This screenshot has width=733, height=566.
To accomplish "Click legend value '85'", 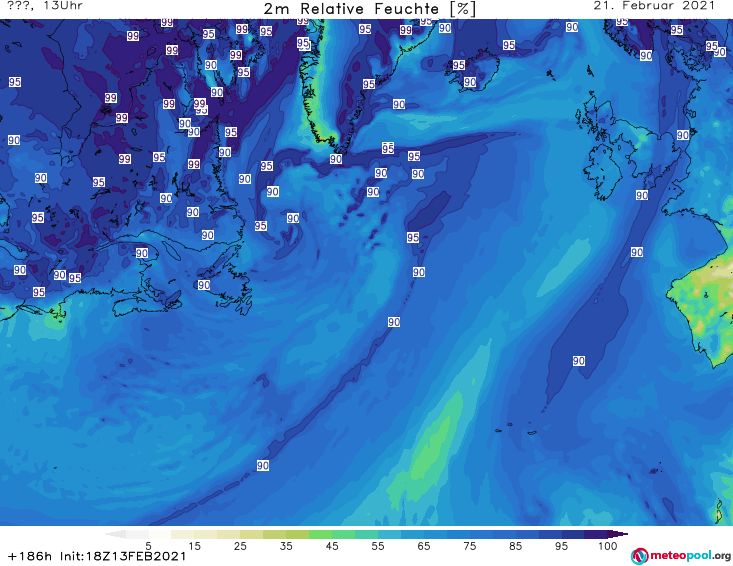I will point(516,546).
